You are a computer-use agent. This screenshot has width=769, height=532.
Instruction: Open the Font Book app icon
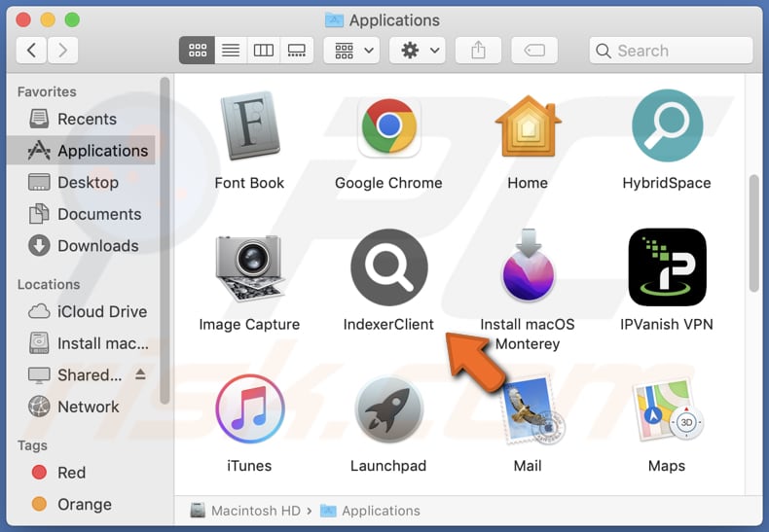tap(249, 125)
